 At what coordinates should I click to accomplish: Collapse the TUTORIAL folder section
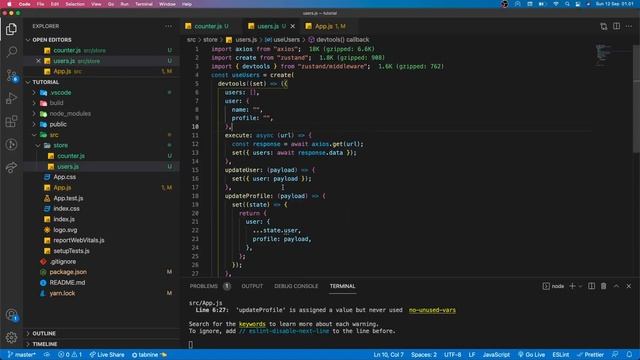coord(45,82)
